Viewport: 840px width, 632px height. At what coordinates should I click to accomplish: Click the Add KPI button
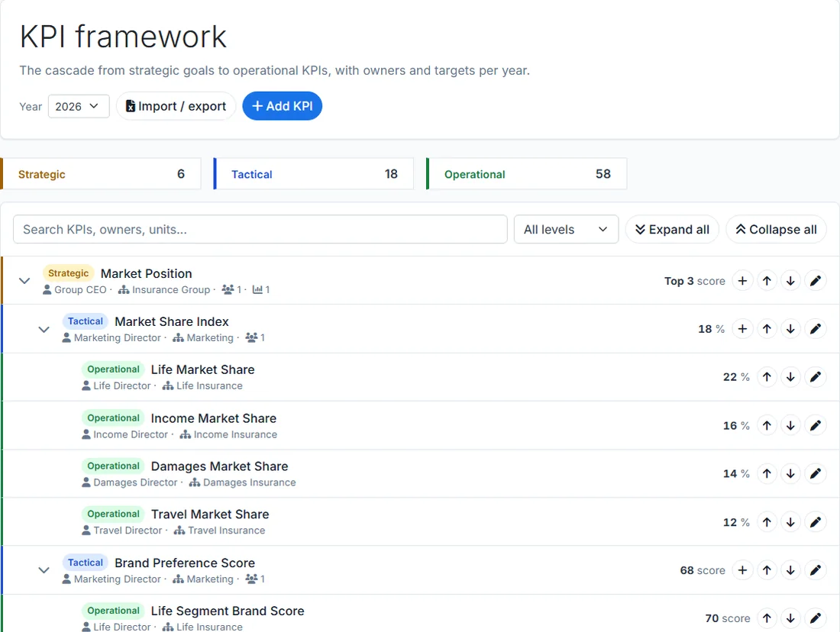point(283,106)
